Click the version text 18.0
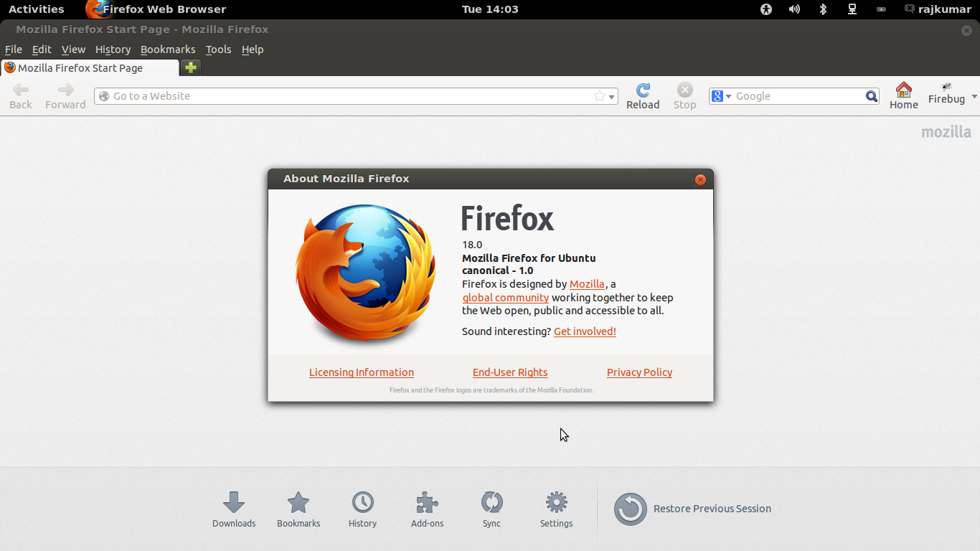 click(x=472, y=245)
